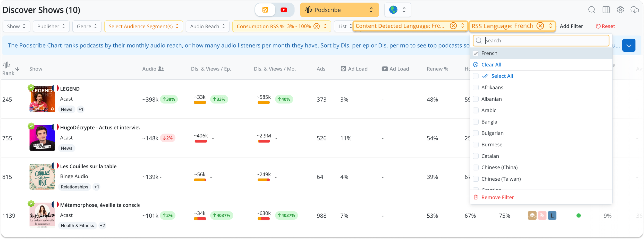Viewport: 644px width, 239px height.
Task: Open the globe region selector
Action: pyautogui.click(x=397, y=10)
